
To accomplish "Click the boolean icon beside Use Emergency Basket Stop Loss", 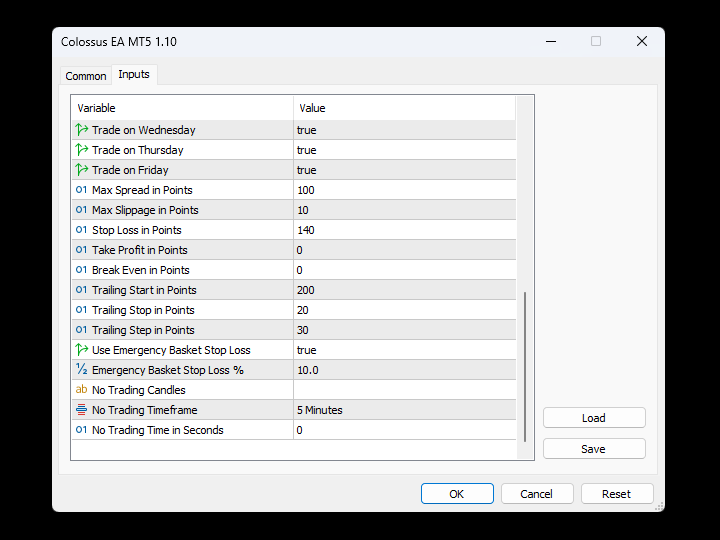I will point(82,350).
